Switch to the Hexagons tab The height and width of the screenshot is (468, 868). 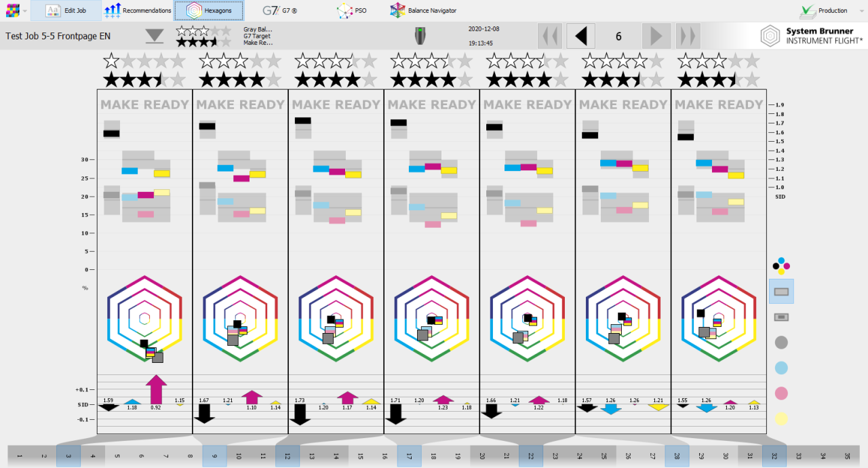pyautogui.click(x=209, y=10)
